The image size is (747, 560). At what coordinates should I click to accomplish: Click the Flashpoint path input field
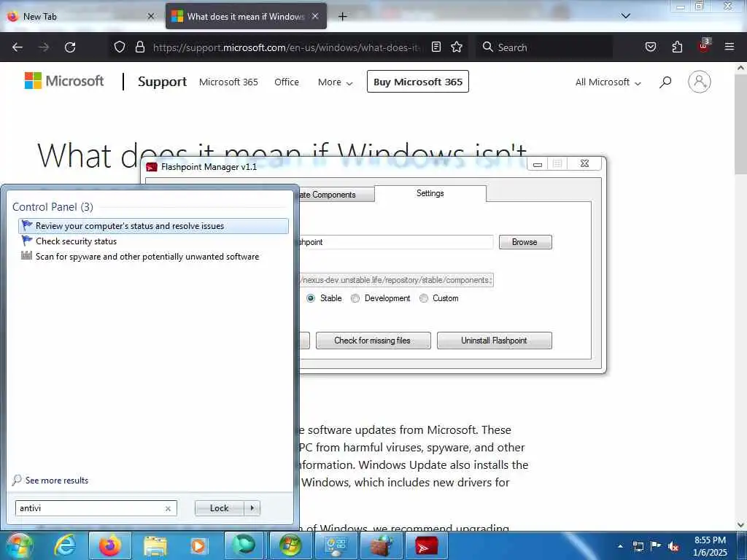tap(395, 242)
